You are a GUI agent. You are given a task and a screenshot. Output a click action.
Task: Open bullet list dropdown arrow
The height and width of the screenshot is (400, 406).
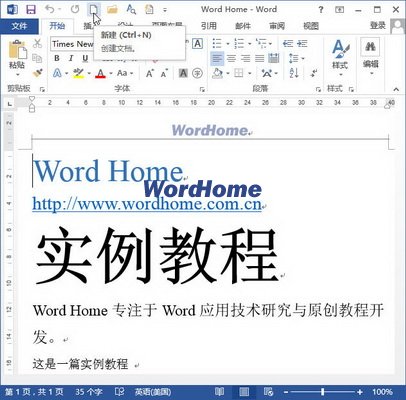pos(228,44)
